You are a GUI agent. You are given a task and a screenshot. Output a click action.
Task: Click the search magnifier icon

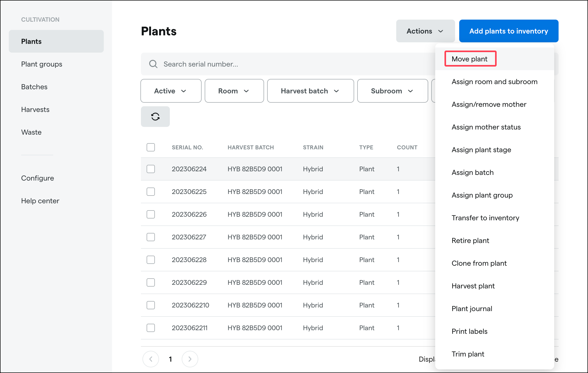pyautogui.click(x=153, y=64)
